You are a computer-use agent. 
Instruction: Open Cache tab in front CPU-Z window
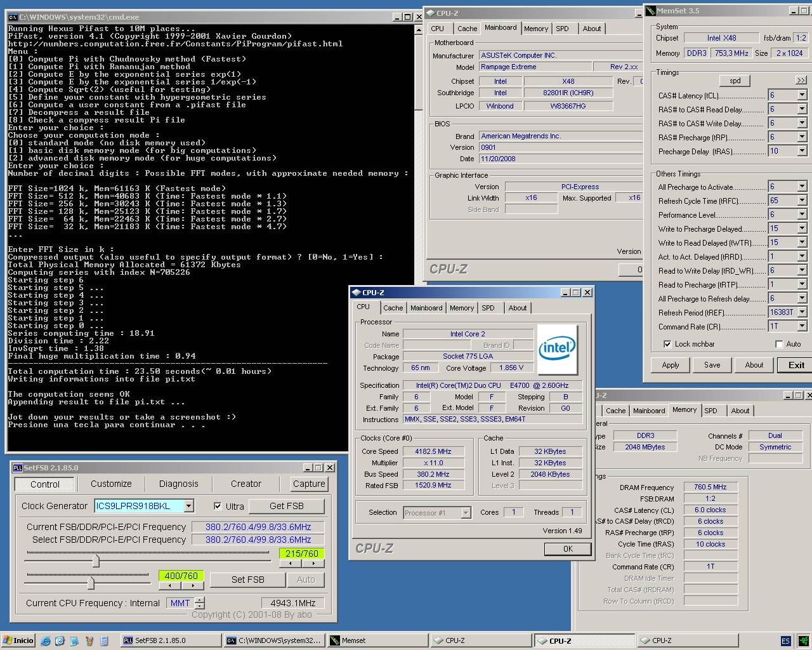point(393,308)
